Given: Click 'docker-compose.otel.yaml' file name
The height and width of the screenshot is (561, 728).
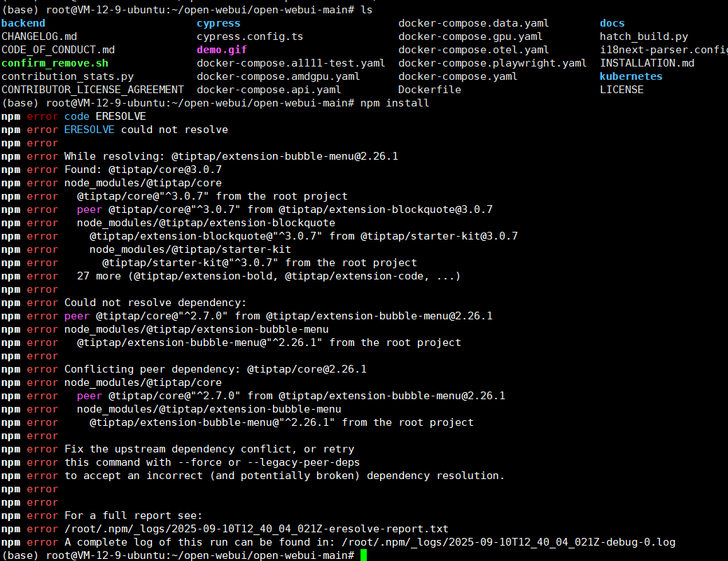Looking at the screenshot, I should coord(474,50).
